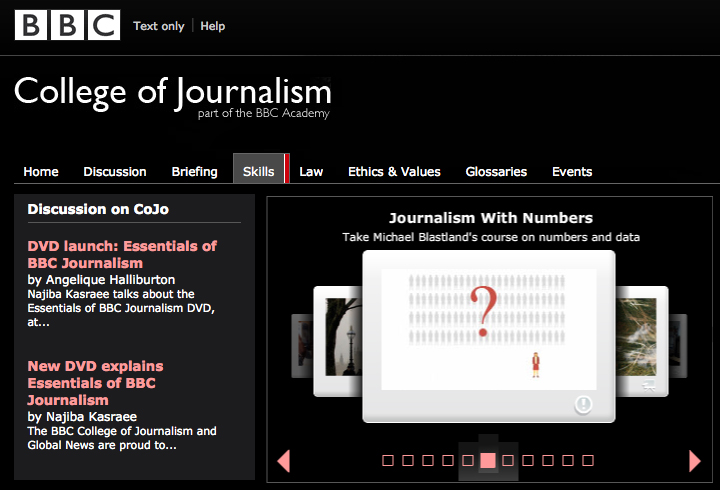720x490 pixels.
Task: Go to the Briefing tab
Action: pos(195,172)
